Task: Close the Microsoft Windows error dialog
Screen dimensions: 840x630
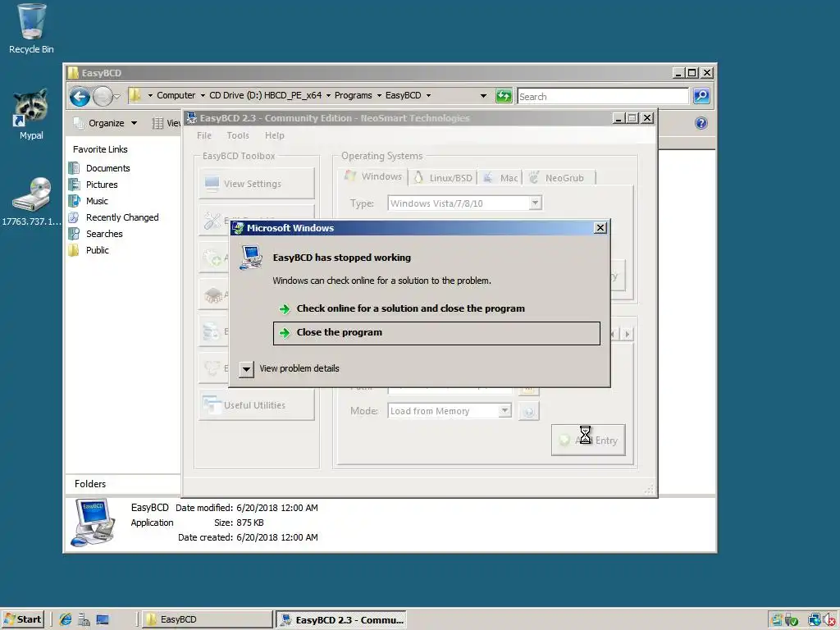Action: coord(600,228)
